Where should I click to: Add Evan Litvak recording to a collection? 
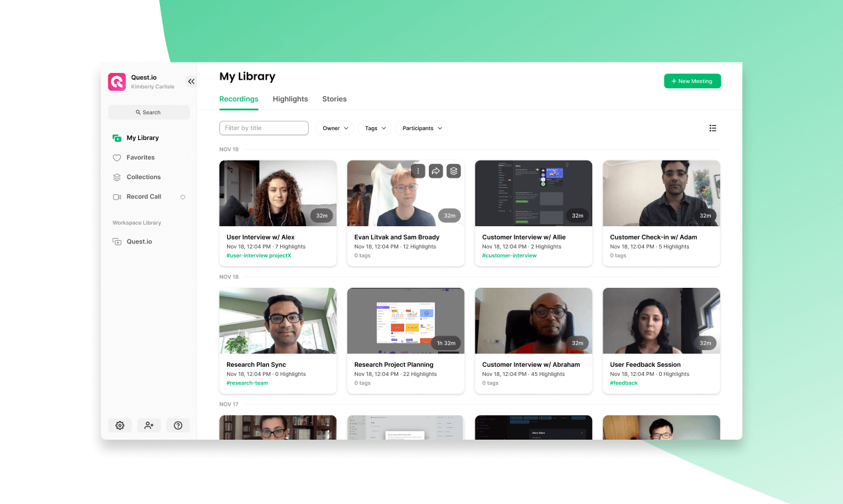(x=453, y=170)
